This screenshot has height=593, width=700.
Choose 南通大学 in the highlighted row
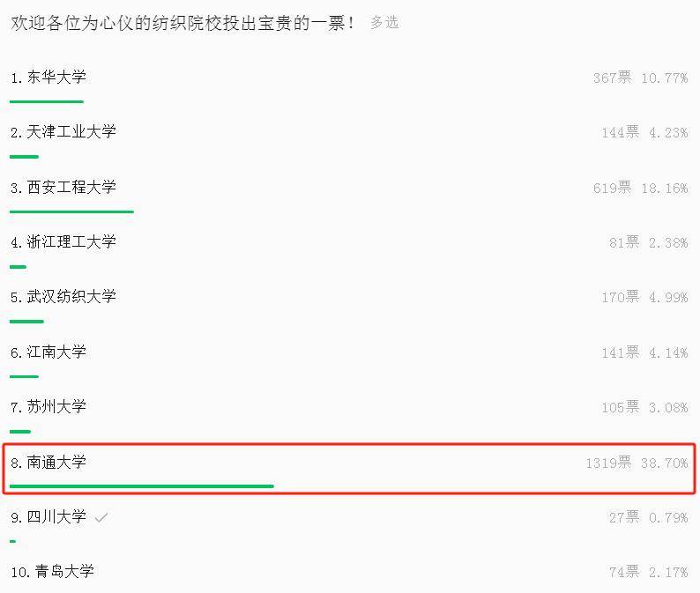(x=56, y=463)
